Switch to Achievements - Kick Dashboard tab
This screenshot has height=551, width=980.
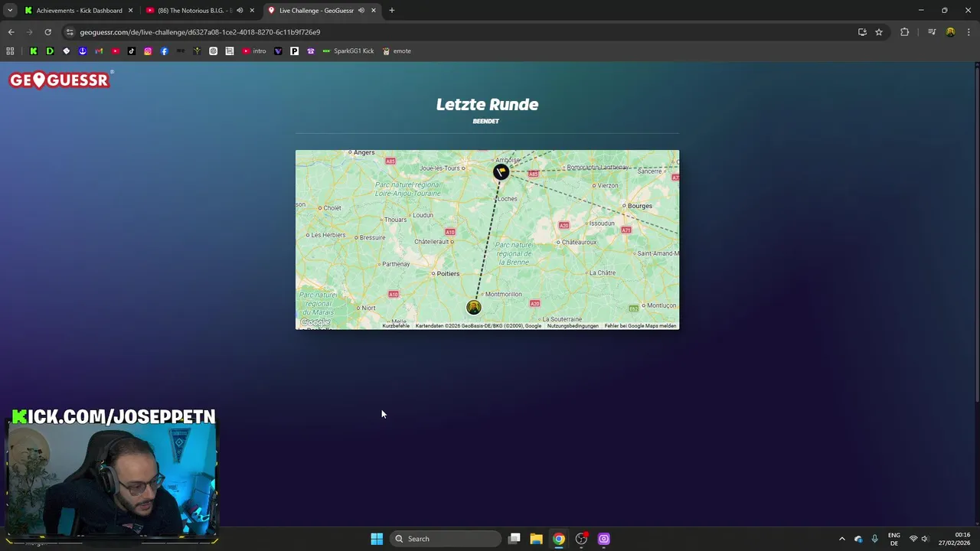click(x=79, y=11)
